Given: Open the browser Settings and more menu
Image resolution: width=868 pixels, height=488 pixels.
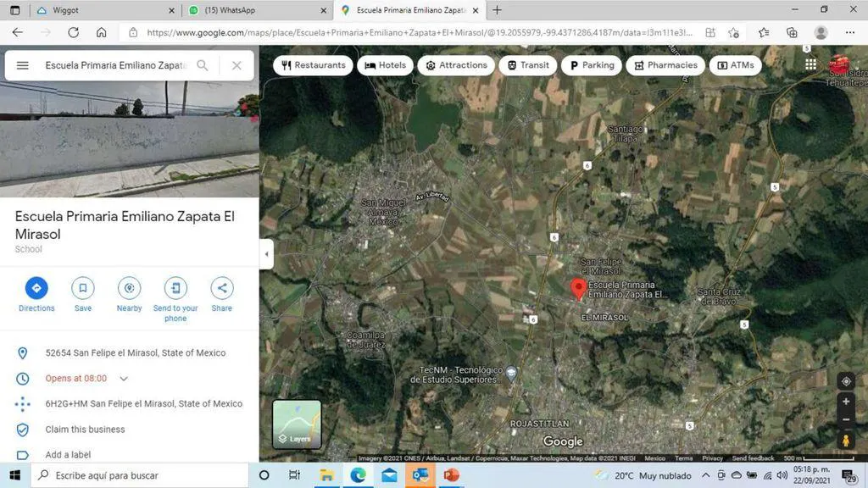Looking at the screenshot, I should click(850, 33).
